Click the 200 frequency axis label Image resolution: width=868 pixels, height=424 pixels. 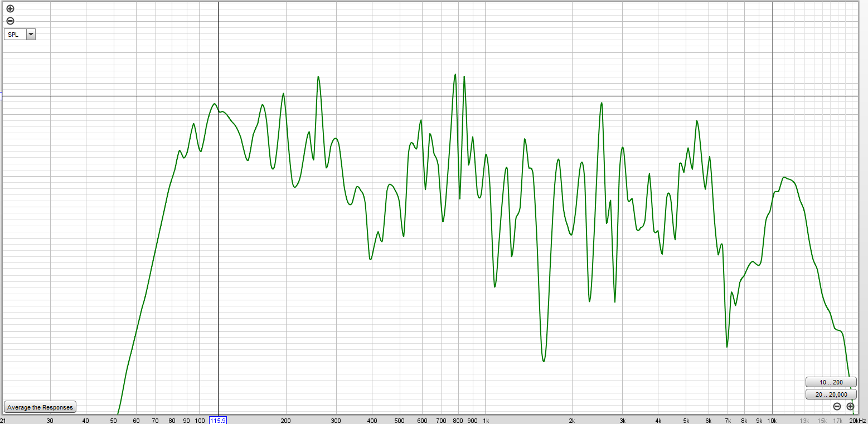coord(285,420)
